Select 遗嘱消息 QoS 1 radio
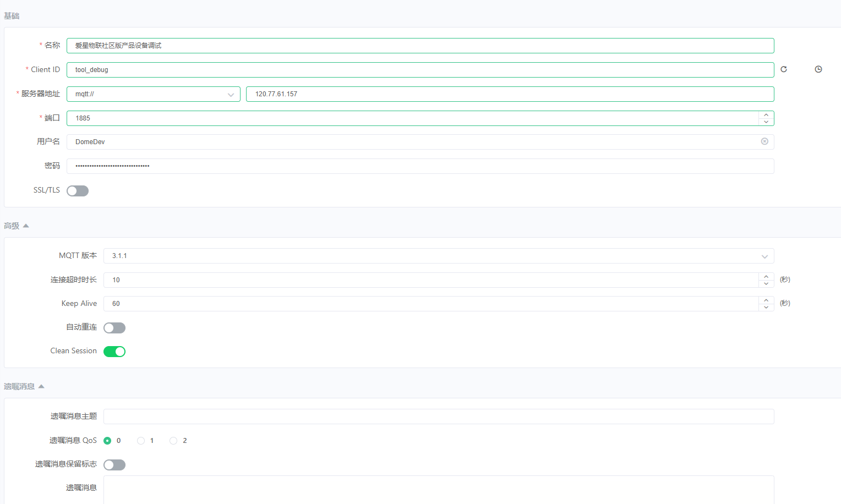841x504 pixels. tap(141, 441)
